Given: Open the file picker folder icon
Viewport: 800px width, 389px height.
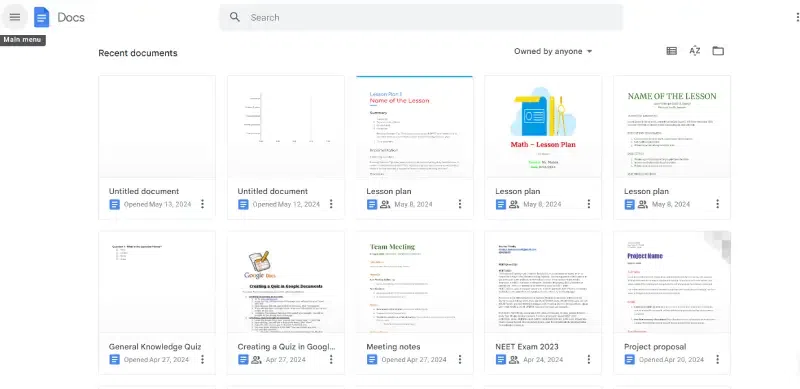Looking at the screenshot, I should (x=718, y=51).
